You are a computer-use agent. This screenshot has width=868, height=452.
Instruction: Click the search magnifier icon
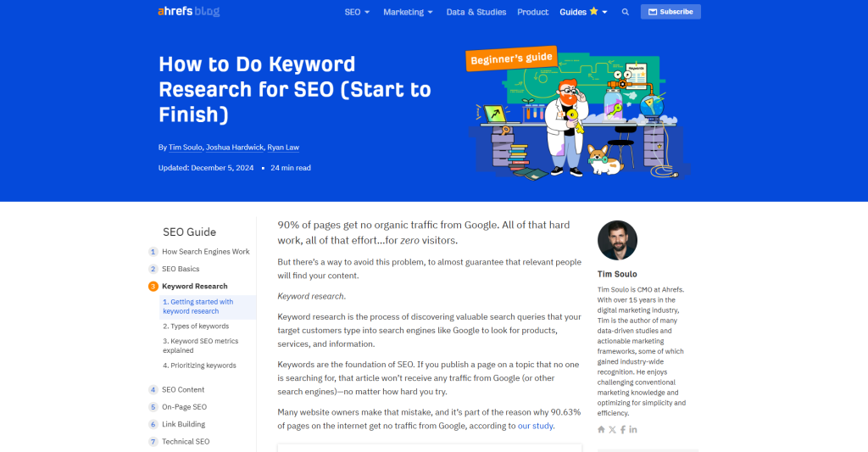(625, 12)
